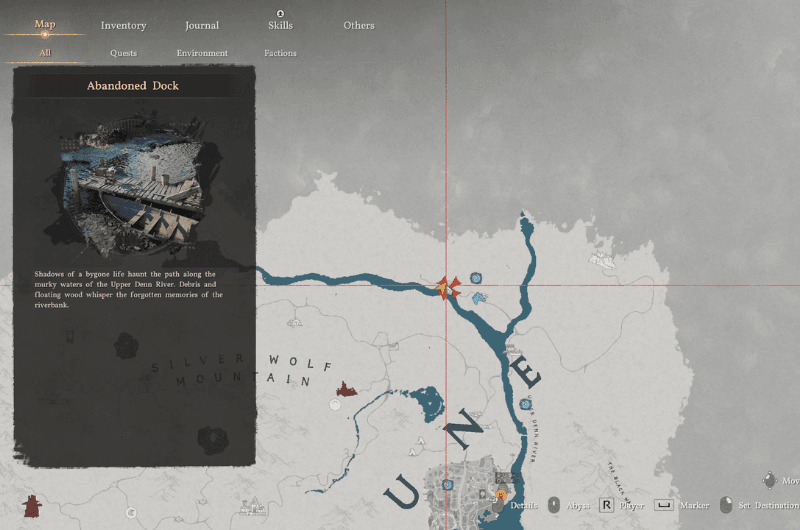
Task: Filter map by Environment
Action: point(202,53)
